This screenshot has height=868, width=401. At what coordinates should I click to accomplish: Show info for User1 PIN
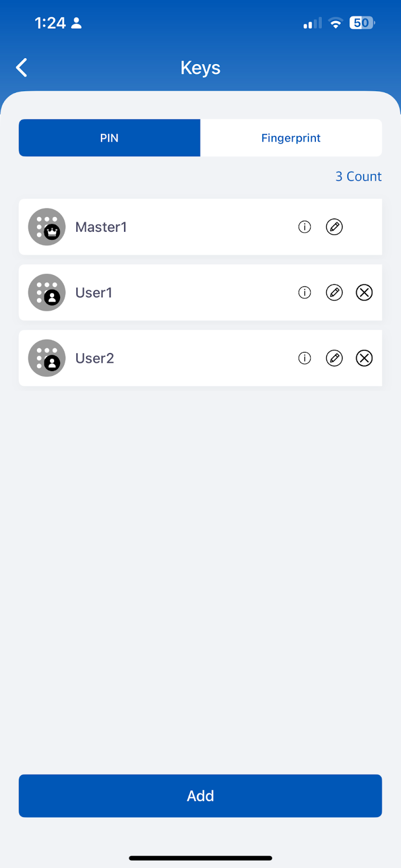pos(305,292)
